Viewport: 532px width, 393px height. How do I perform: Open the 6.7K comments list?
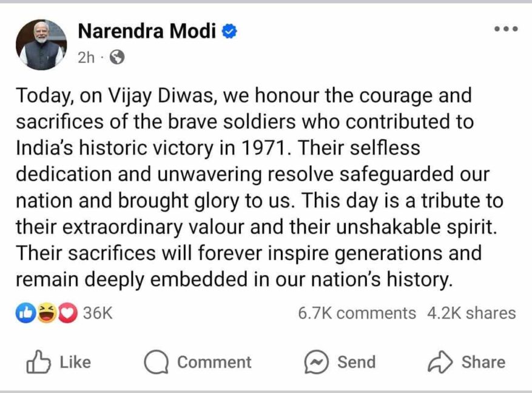pos(357,313)
